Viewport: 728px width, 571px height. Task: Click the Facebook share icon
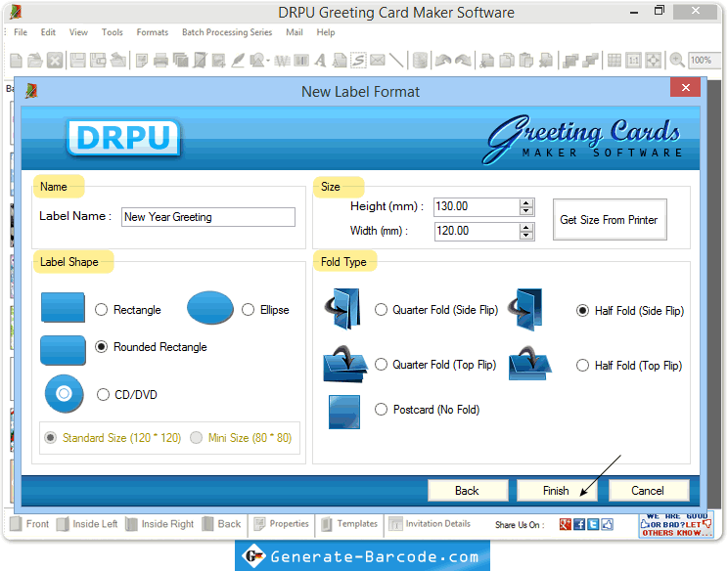click(x=579, y=525)
